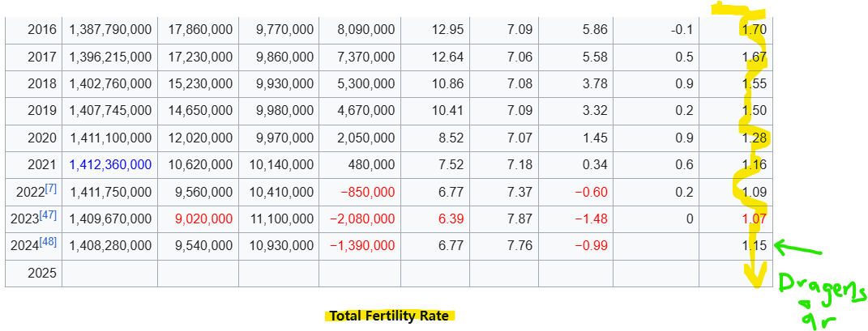Click the red 9,020,000 births value

pyautogui.click(x=200, y=219)
